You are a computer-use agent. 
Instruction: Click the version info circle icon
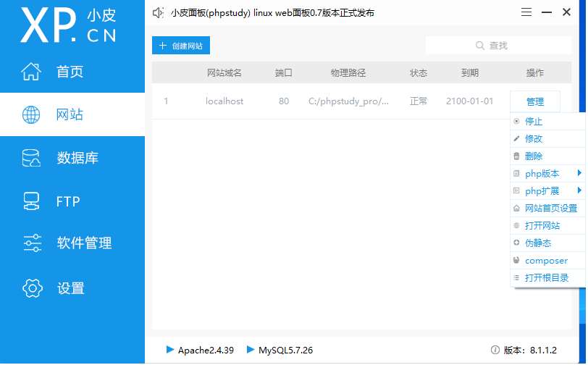[495, 350]
